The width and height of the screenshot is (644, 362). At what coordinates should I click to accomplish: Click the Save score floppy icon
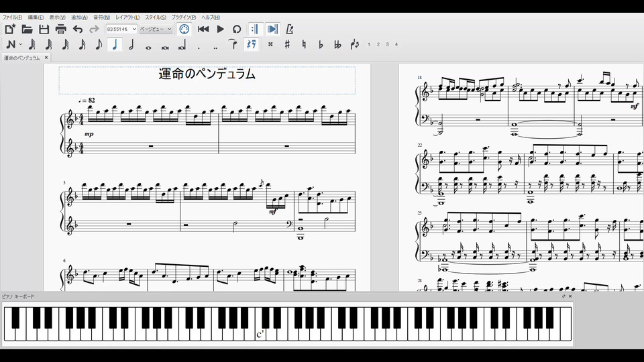[x=44, y=29]
